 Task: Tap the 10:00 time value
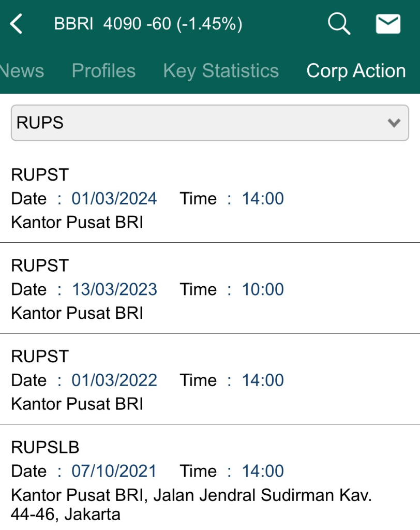click(x=263, y=289)
